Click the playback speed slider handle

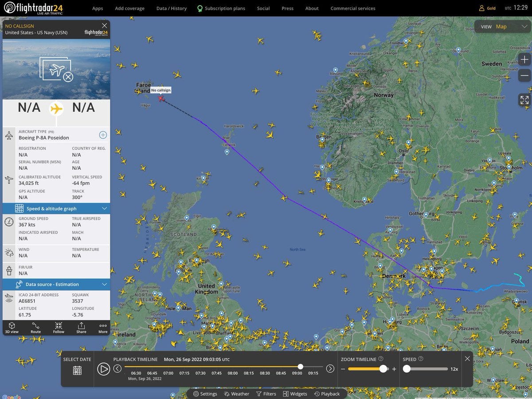click(407, 369)
